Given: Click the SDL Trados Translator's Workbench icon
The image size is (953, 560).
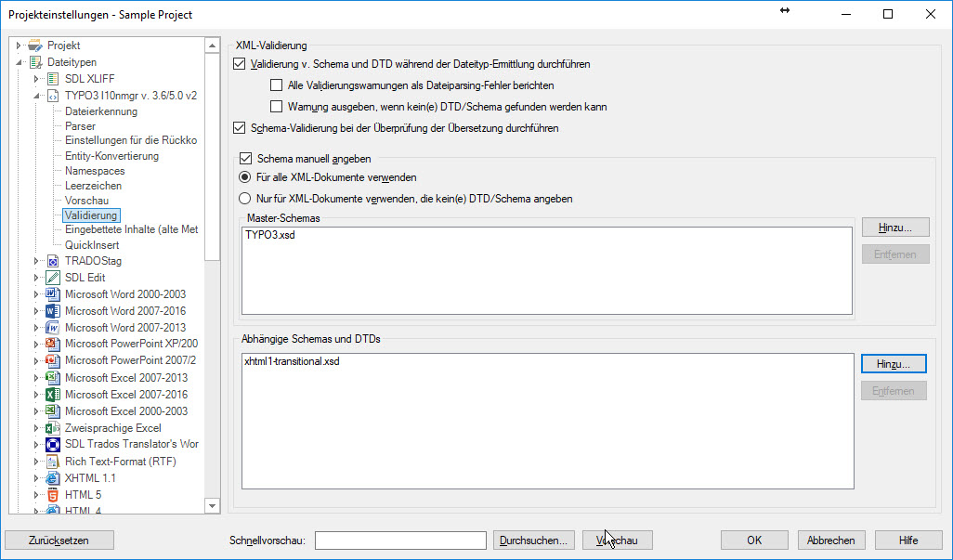Looking at the screenshot, I should pos(53,445).
